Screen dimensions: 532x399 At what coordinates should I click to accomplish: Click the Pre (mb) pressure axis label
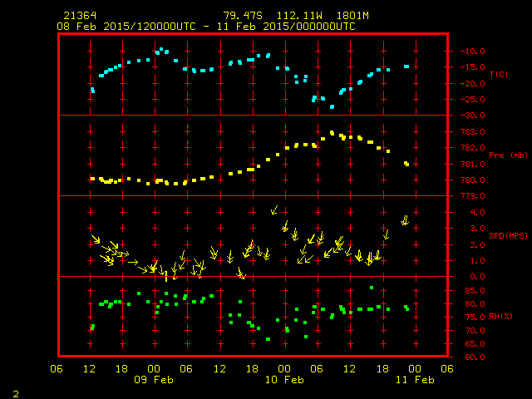(508, 155)
